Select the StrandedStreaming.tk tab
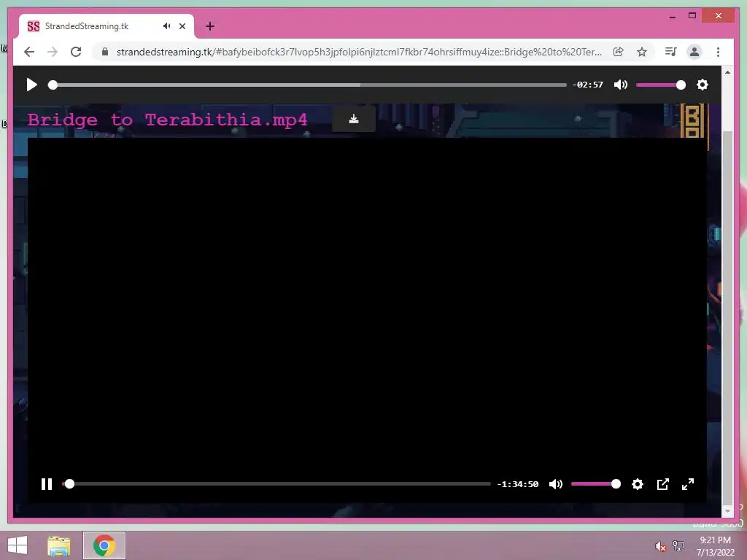747x560 pixels. [107, 26]
